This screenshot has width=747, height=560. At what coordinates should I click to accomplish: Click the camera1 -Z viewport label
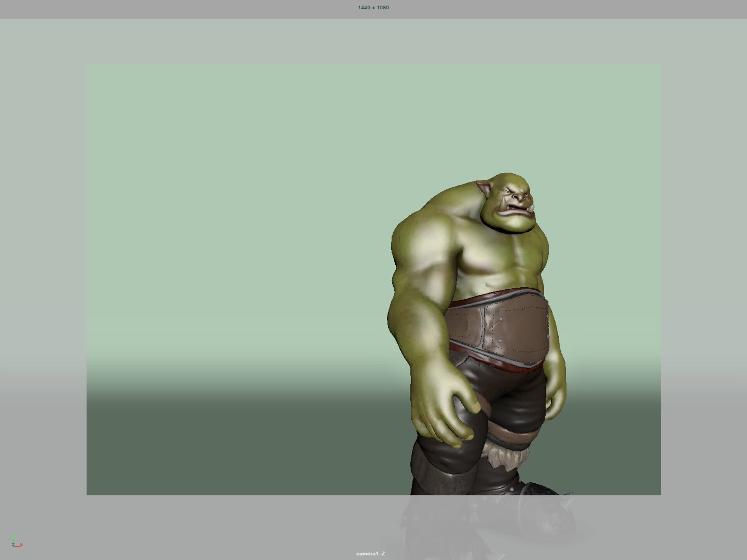pyautogui.click(x=370, y=553)
